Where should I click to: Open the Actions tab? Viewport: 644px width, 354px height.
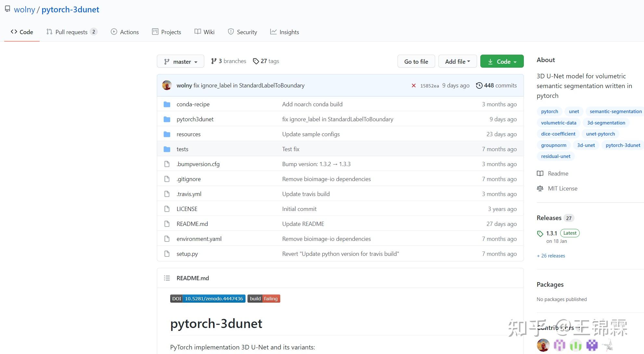point(125,32)
